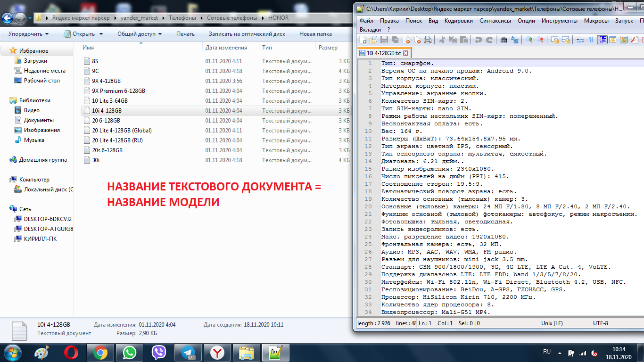This screenshot has width=644, height=362.
Task: Click the New file icon in Notepad++ toolbar
Action: [x=363, y=40]
